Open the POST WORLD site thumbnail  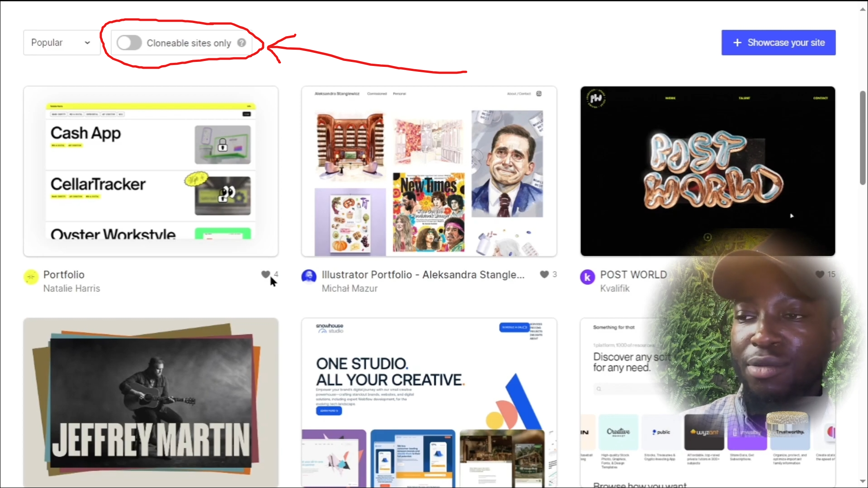point(708,171)
